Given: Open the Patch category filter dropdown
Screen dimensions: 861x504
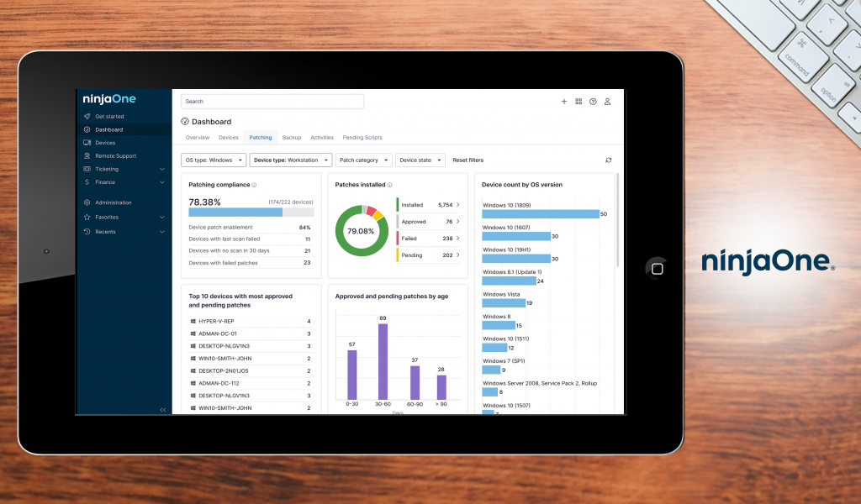Looking at the screenshot, I should (363, 160).
